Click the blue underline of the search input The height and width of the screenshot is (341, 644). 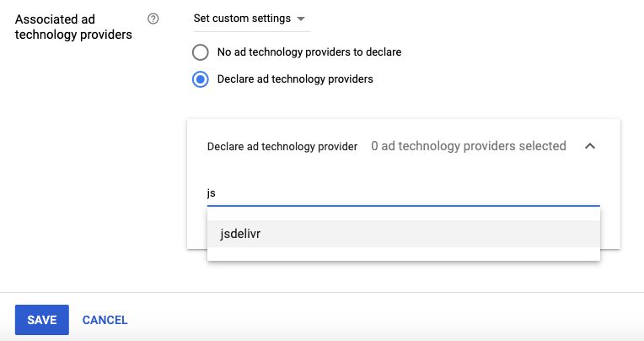pyautogui.click(x=403, y=205)
